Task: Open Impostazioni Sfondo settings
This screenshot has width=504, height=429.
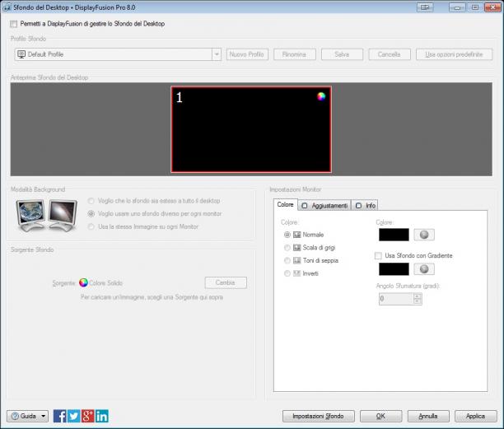Action: tap(319, 416)
